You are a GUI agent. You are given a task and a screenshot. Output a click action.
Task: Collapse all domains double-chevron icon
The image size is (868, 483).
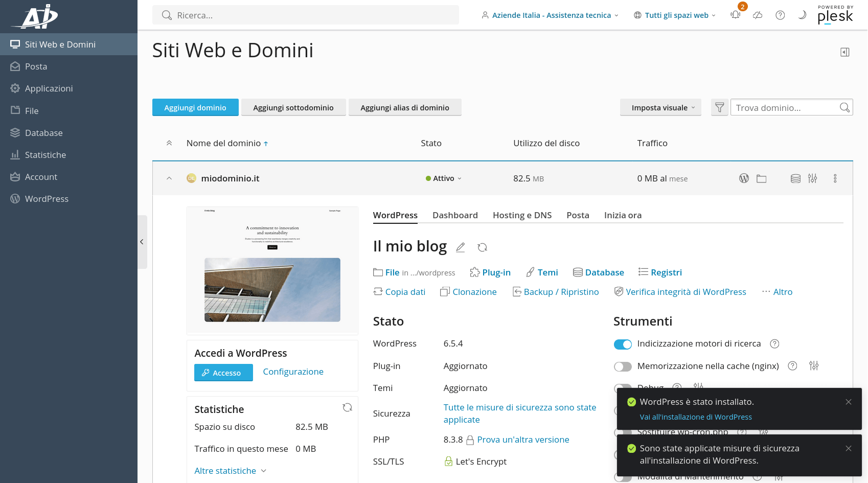[169, 144]
